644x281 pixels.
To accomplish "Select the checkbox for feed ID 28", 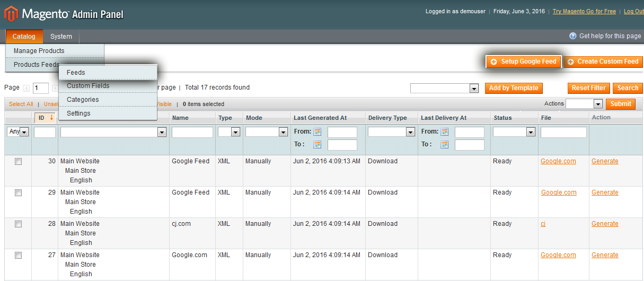I will [x=18, y=224].
